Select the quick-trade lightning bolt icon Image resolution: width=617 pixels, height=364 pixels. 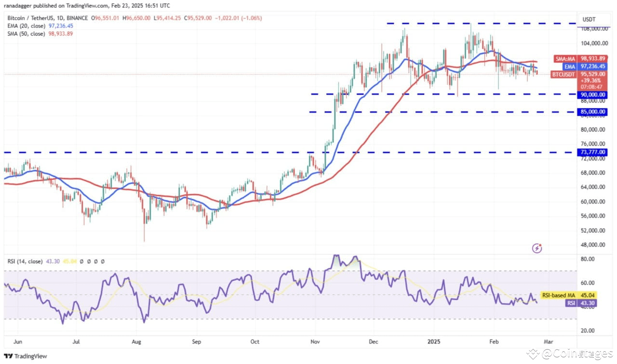537,247
